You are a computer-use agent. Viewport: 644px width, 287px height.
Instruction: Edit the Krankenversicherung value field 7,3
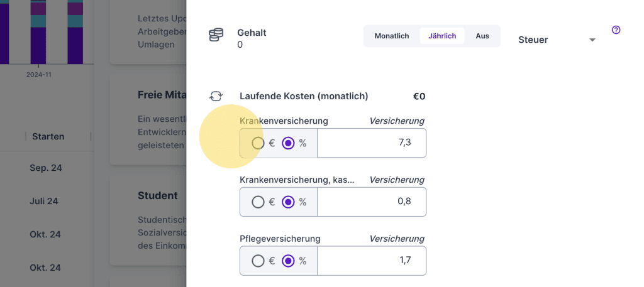[x=372, y=143]
